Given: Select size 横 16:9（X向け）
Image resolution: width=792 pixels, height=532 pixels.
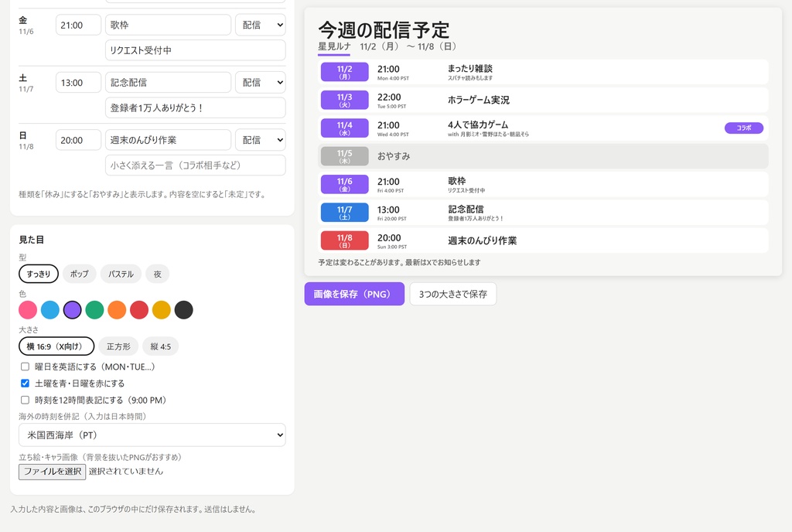Looking at the screenshot, I should [56, 346].
